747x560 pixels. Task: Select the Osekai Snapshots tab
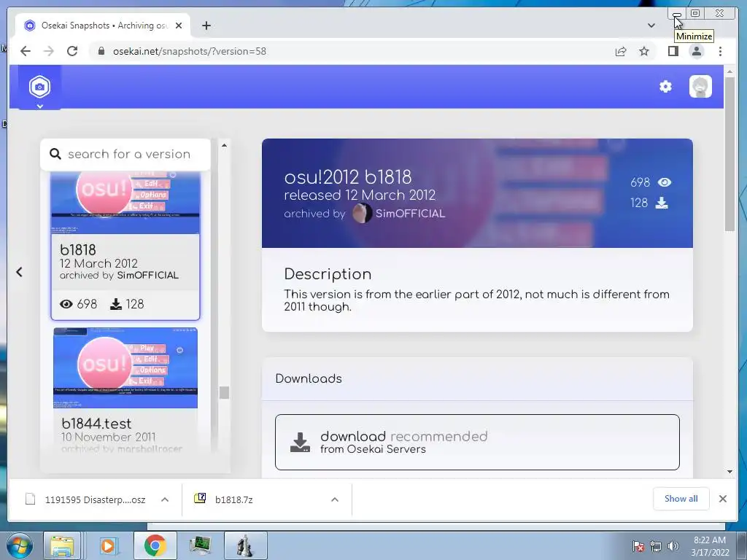click(x=102, y=26)
